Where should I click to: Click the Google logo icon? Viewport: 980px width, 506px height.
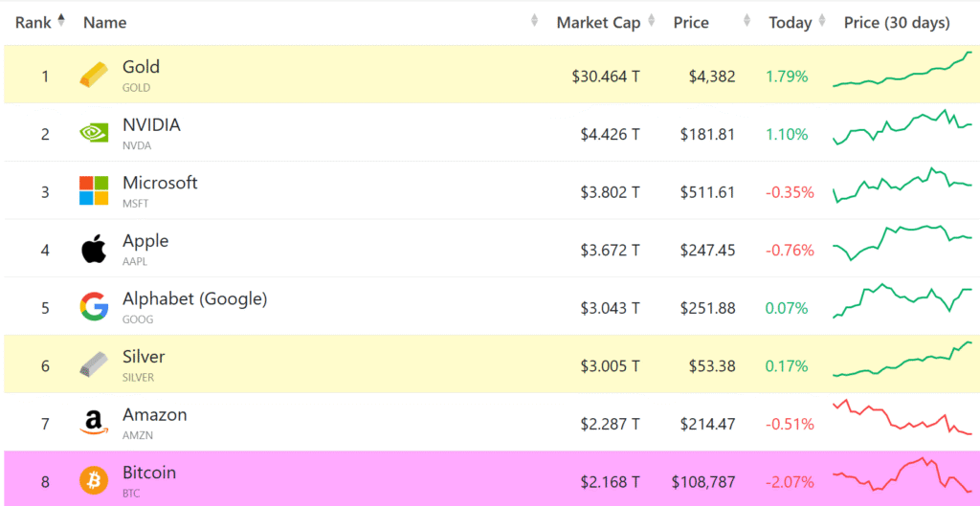pyautogui.click(x=94, y=307)
